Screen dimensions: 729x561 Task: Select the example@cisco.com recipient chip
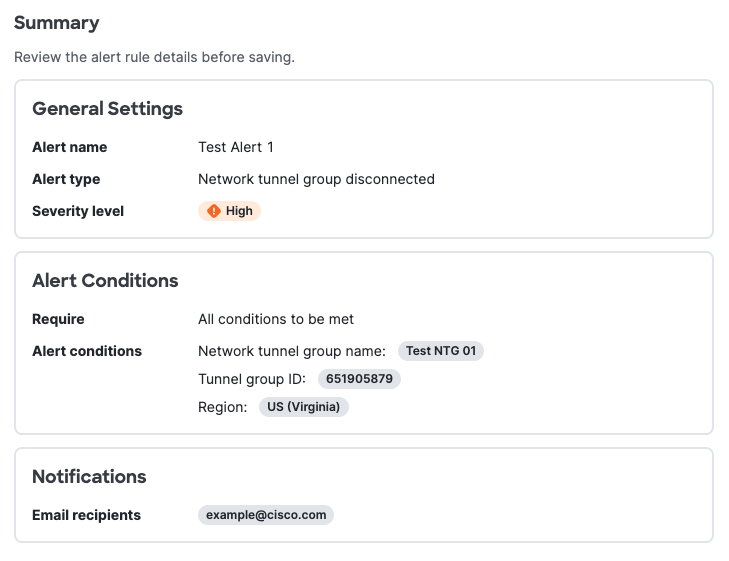point(266,515)
